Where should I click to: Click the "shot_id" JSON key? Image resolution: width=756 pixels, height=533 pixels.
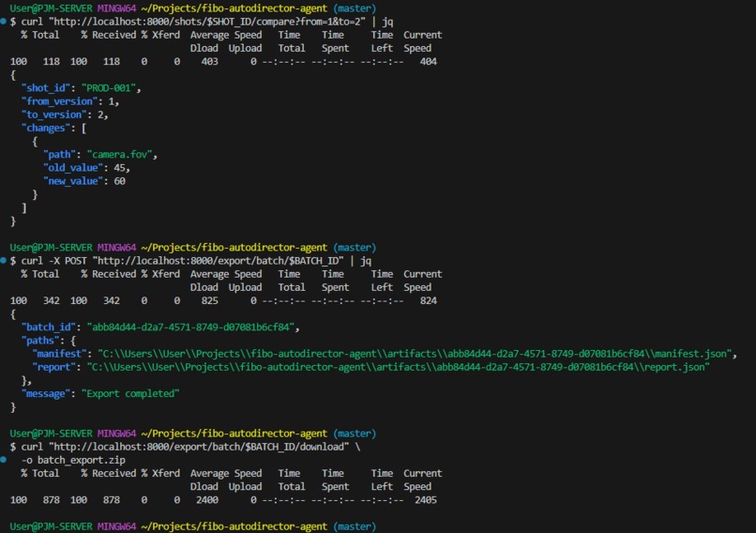[48, 88]
